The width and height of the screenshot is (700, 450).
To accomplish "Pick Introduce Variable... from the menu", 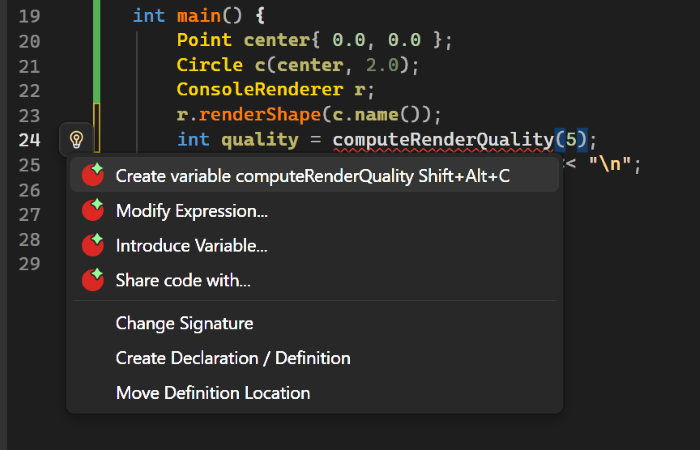I will [x=192, y=246].
